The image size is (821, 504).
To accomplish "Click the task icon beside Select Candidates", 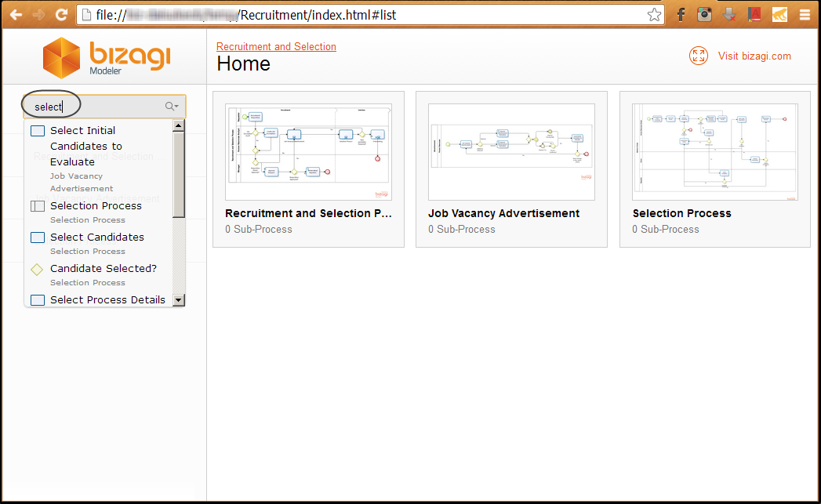I will (x=38, y=237).
